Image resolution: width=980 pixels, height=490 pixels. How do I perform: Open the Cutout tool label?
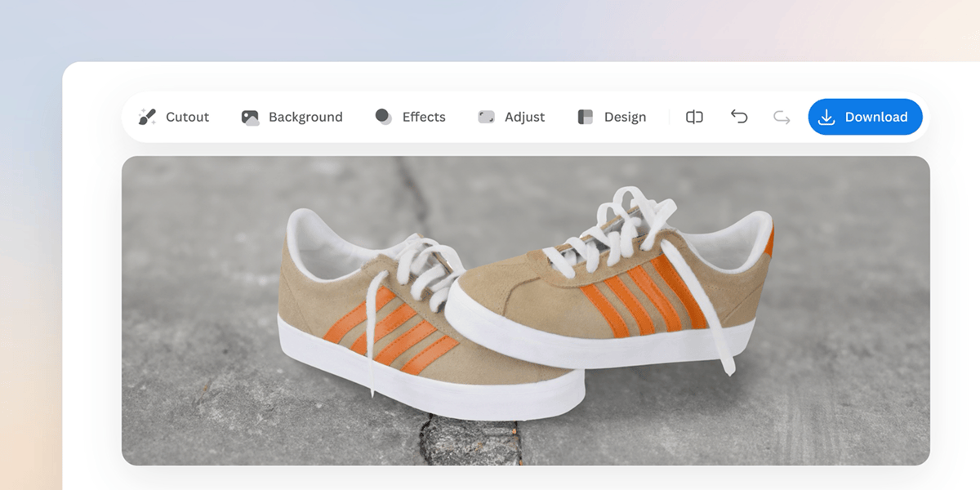pyautogui.click(x=187, y=117)
